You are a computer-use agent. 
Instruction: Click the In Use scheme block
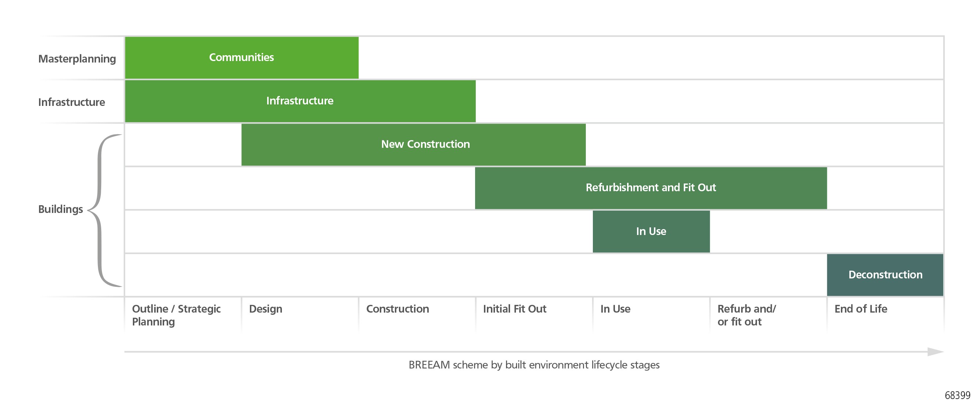click(x=651, y=232)
